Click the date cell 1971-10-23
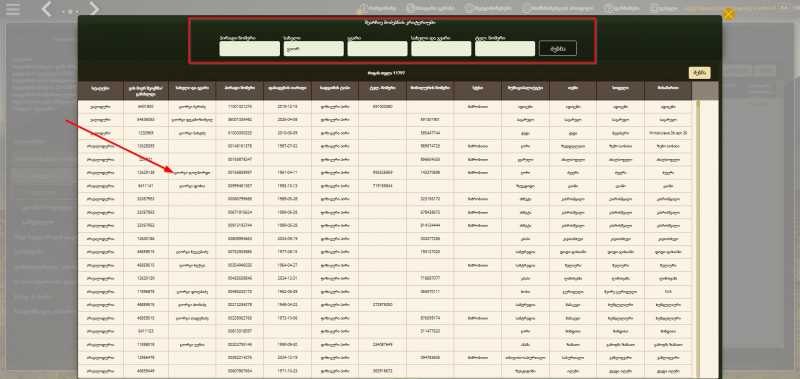The width and height of the screenshot is (800, 379). click(x=287, y=372)
